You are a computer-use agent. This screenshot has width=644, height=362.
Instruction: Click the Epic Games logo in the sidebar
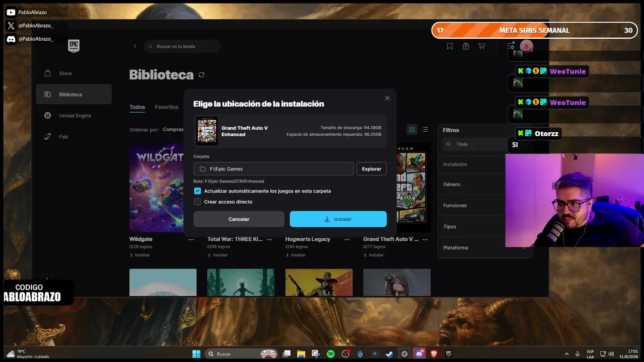pos(74,46)
